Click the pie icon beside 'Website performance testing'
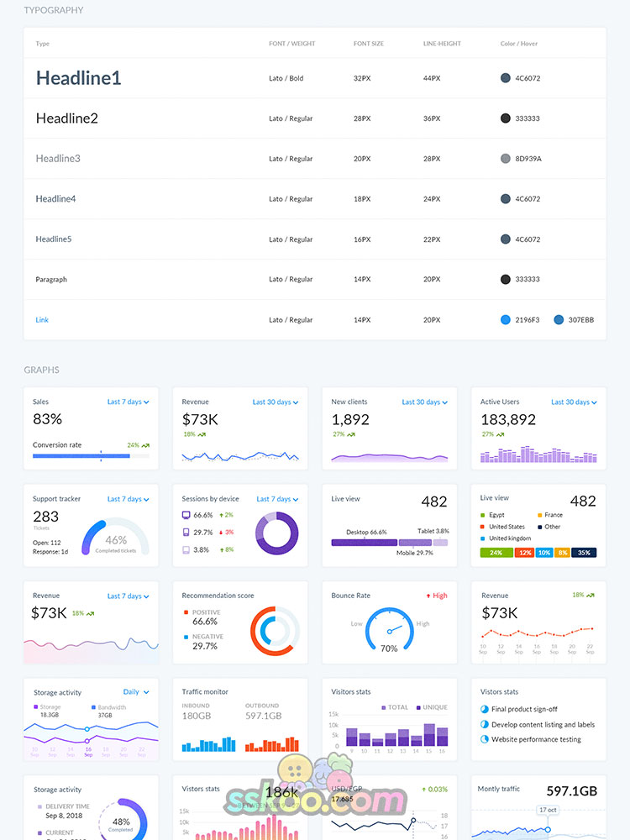 click(485, 739)
